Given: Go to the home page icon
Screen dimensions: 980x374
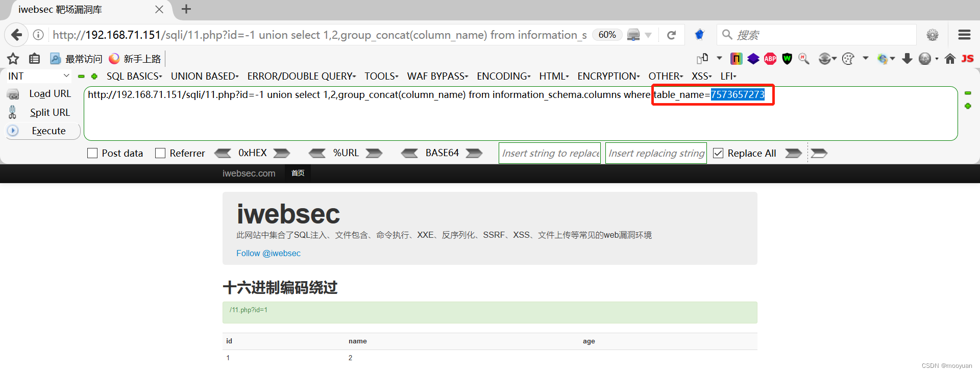Looking at the screenshot, I should pos(950,59).
